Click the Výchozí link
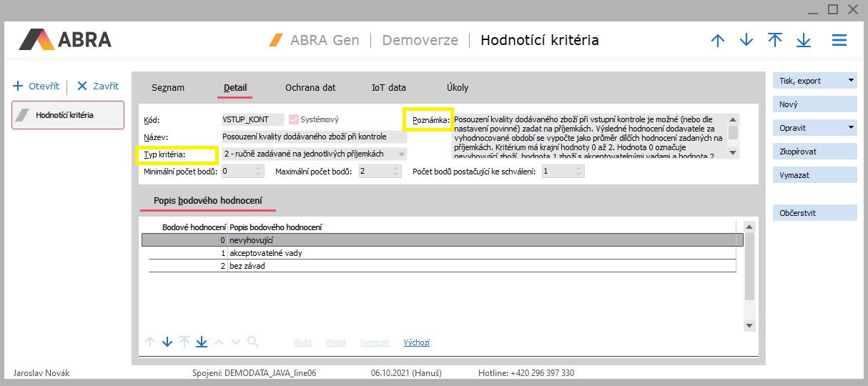 pos(416,343)
